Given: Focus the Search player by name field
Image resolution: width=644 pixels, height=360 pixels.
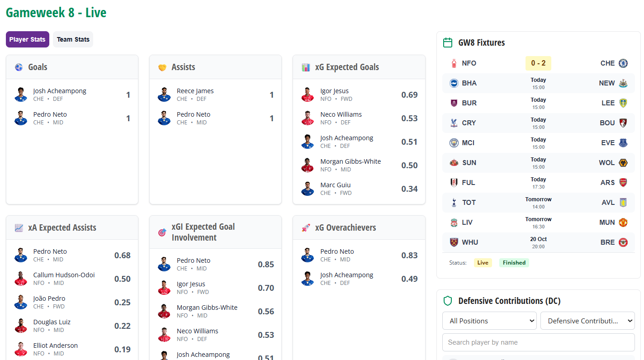Looking at the screenshot, I should click(x=538, y=342).
